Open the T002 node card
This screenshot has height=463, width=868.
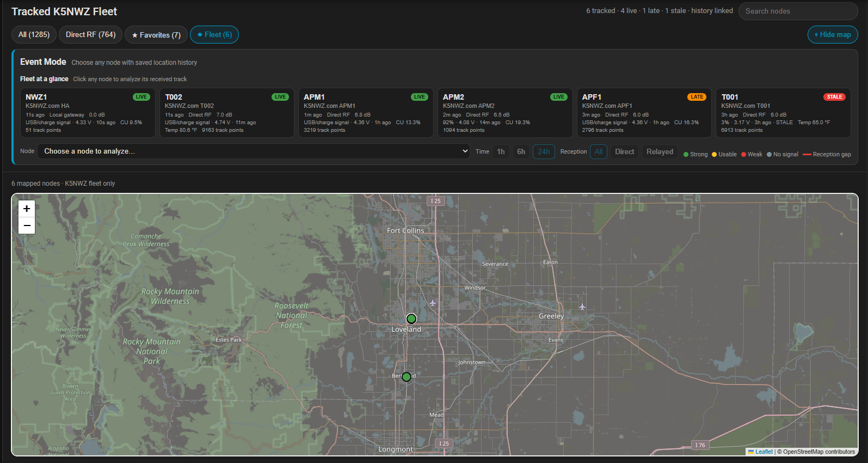tap(226, 113)
